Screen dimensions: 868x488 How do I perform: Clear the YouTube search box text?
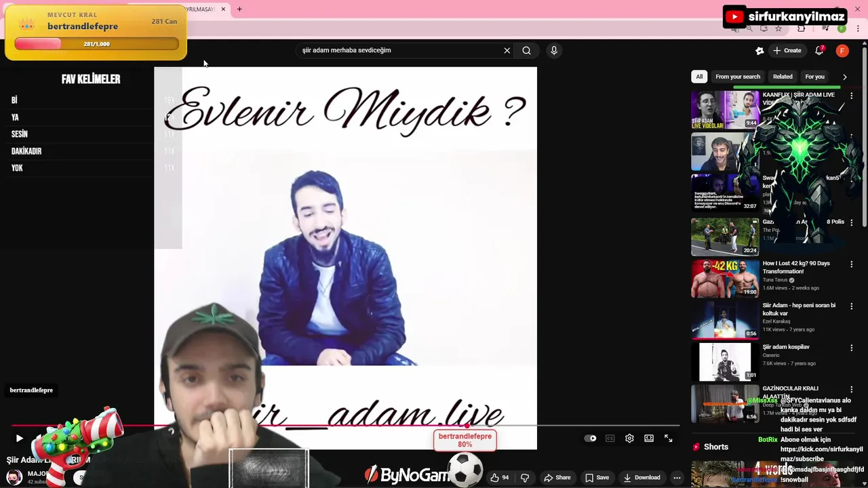point(507,50)
